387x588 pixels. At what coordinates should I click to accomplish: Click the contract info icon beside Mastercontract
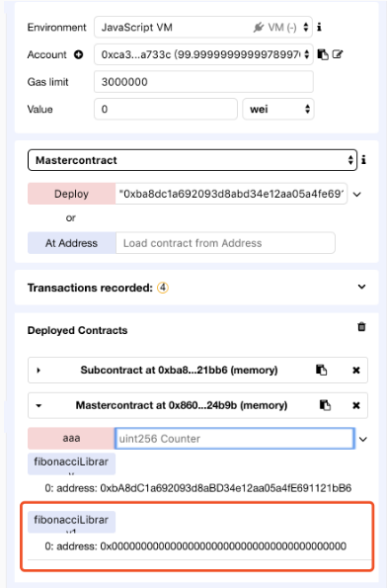coord(363,160)
